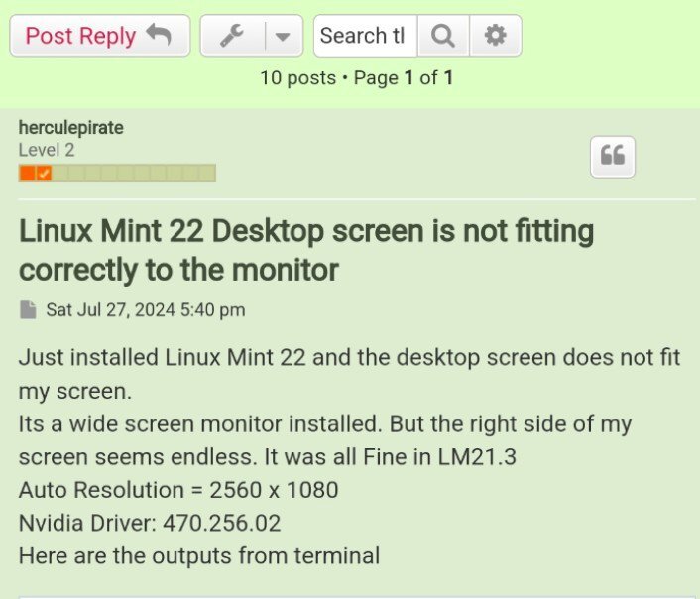Click the Sat Jul 27, 2024 5:40 pm timestamp
700x599 pixels.
(x=146, y=310)
